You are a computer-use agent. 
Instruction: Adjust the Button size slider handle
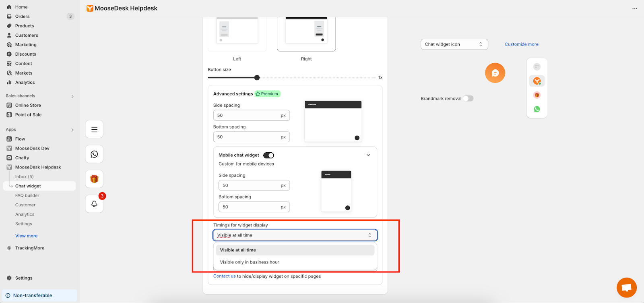257,77
